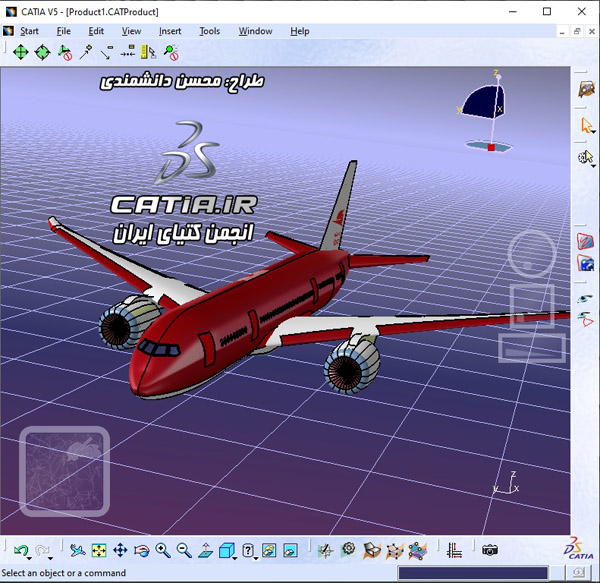Click the compass with green background icon

pos(326,551)
